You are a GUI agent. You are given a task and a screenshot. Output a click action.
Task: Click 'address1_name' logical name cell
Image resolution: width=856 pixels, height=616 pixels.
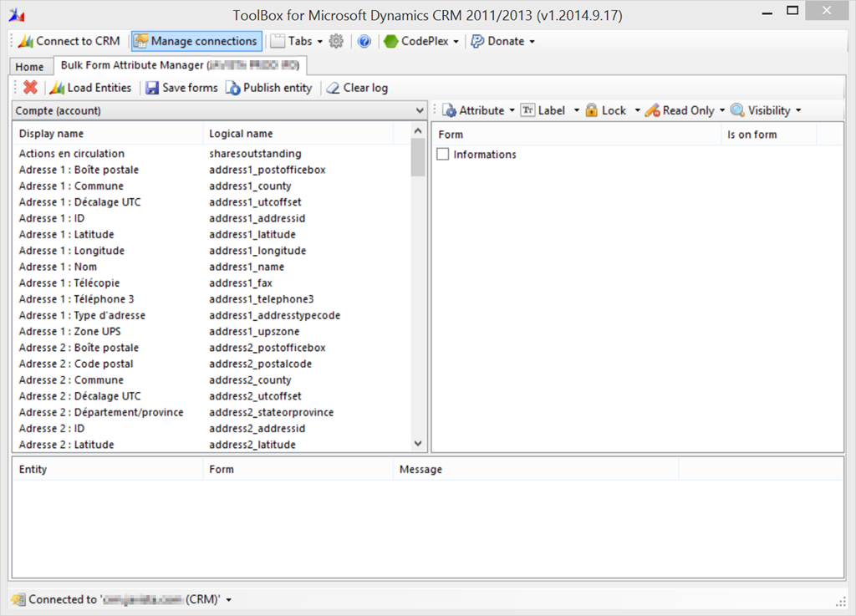(247, 267)
